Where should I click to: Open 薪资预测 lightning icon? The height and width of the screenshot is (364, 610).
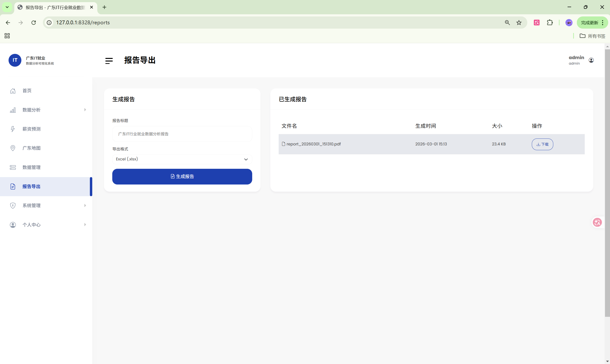[x=13, y=129]
